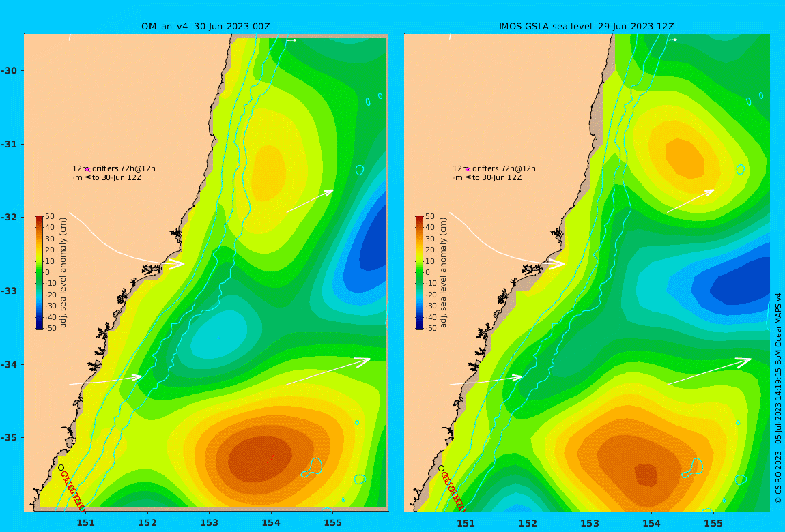Click '12m drifters 72h@12h' text on left map
Image resolution: width=785 pixels, height=532 pixels.
[113, 169]
